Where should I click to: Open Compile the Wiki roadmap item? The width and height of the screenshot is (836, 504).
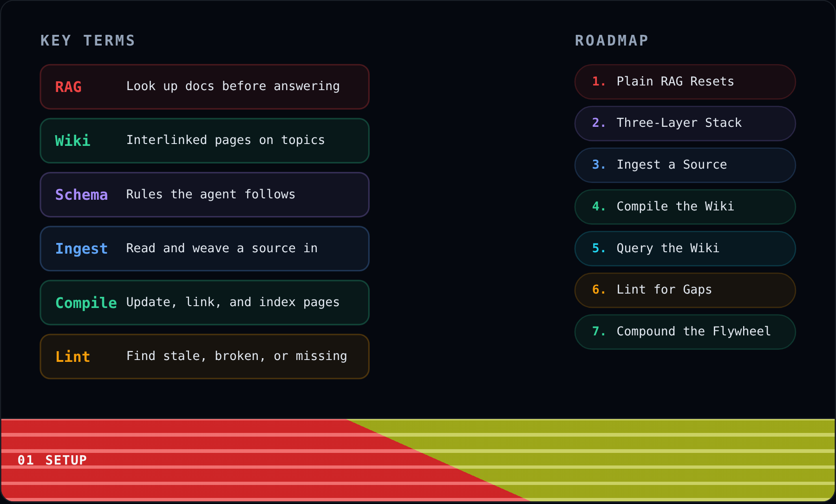click(685, 207)
